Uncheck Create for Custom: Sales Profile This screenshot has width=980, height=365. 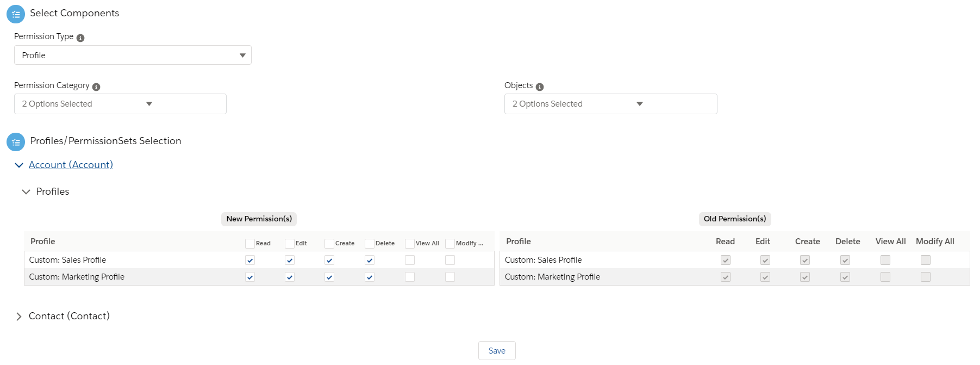point(329,261)
